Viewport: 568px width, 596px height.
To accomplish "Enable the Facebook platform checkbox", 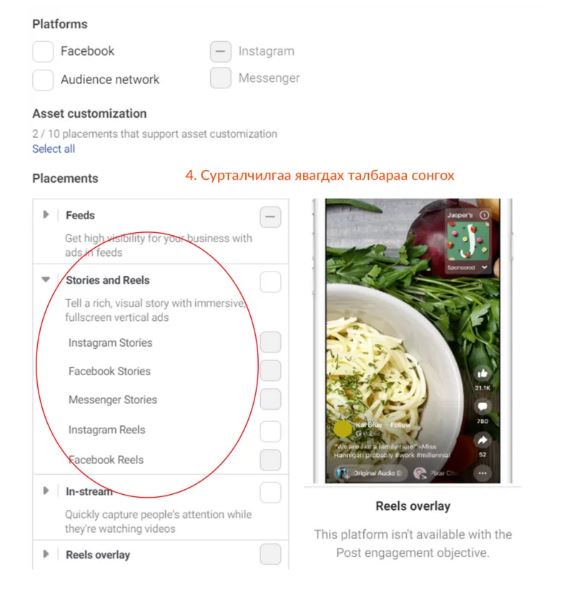I will point(43,51).
